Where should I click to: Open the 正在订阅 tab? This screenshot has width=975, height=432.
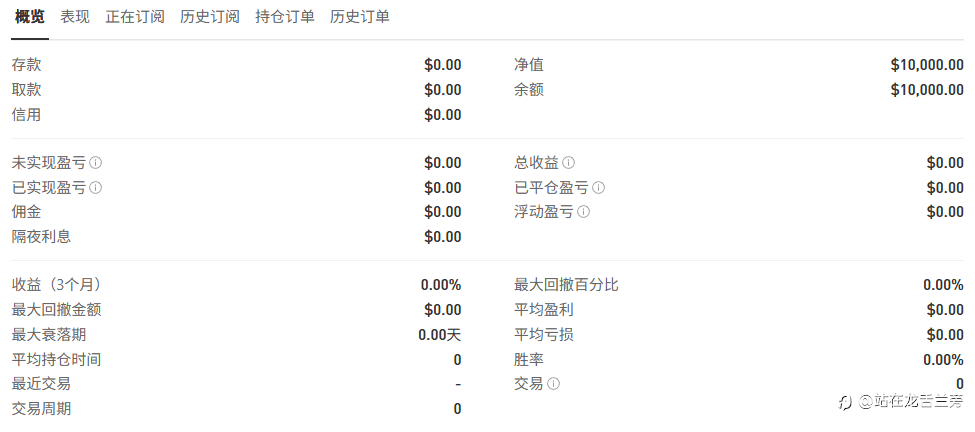[x=135, y=17]
